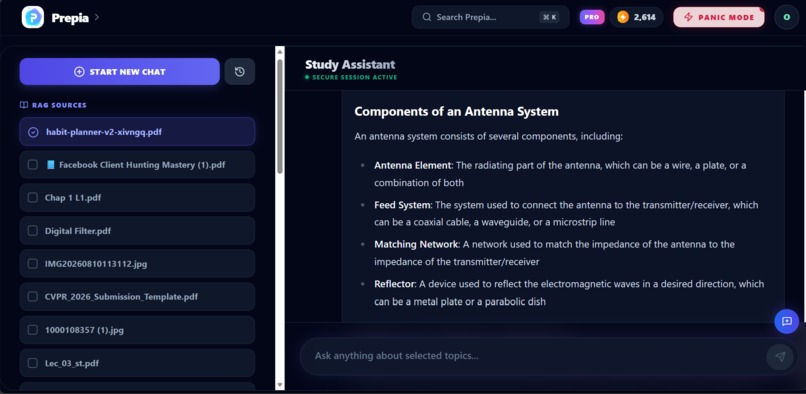Select habit-planner-v2-xivngq.pdf file name
806x394 pixels.
click(104, 132)
